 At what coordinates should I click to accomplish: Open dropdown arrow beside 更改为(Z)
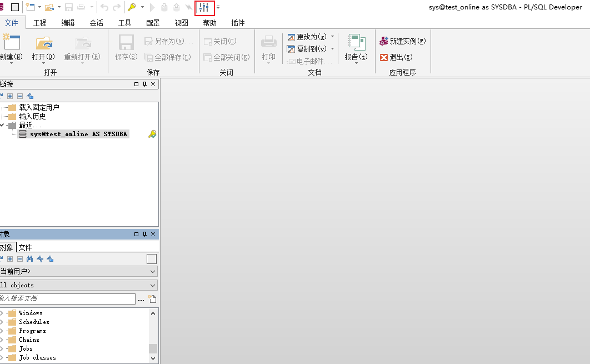tap(332, 37)
